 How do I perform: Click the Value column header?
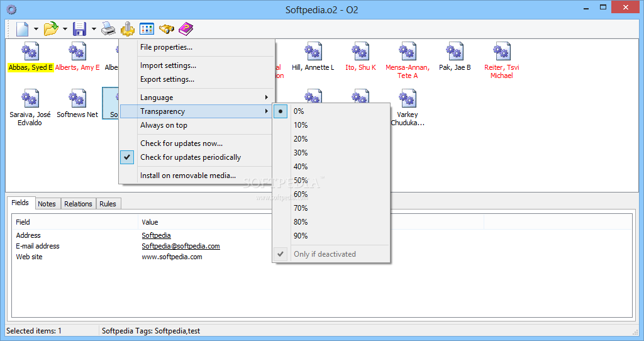[x=204, y=222]
